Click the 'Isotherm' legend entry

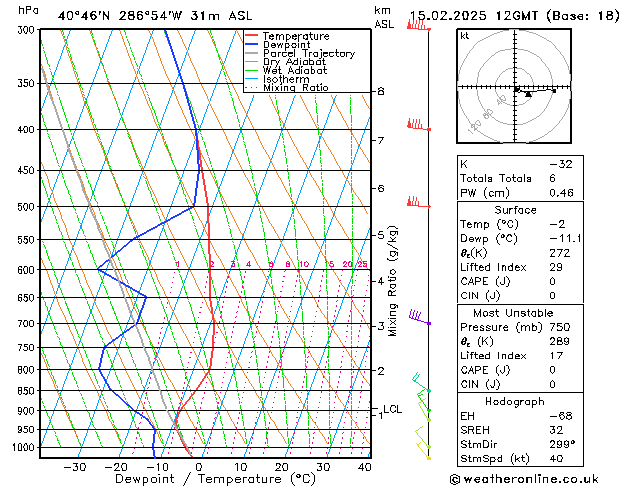pyautogui.click(x=286, y=79)
